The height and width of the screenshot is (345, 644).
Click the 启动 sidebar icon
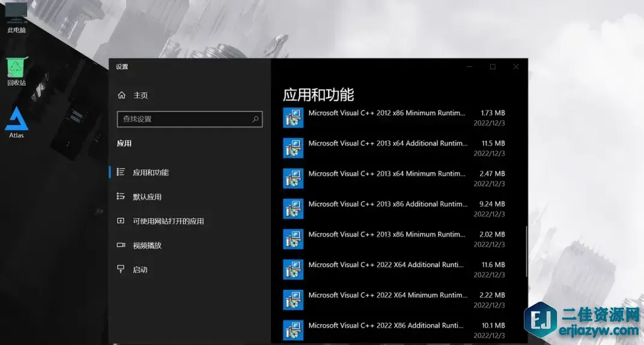coord(121,269)
